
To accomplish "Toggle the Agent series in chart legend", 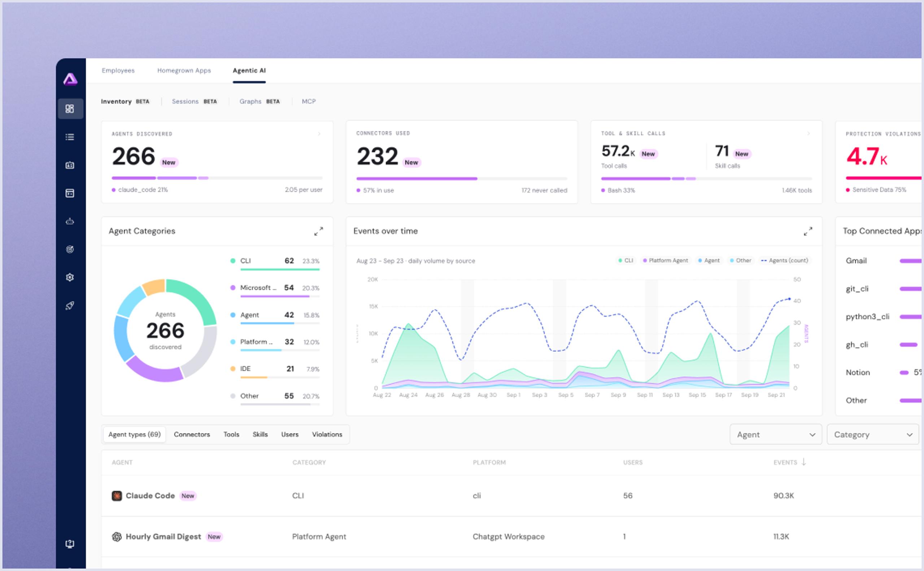I will [709, 260].
